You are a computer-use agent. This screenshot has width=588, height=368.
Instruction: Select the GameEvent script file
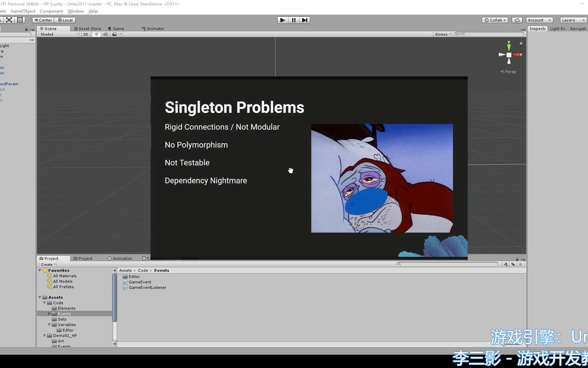137,282
